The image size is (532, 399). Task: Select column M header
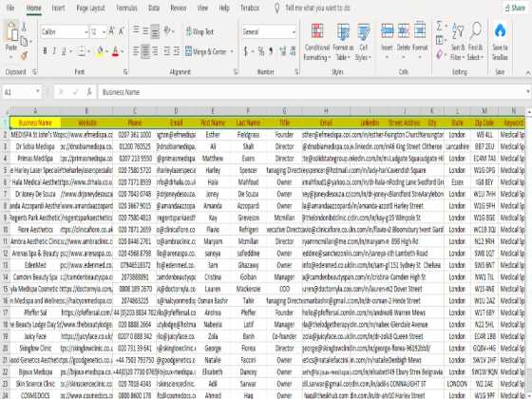pyautogui.click(x=484, y=110)
